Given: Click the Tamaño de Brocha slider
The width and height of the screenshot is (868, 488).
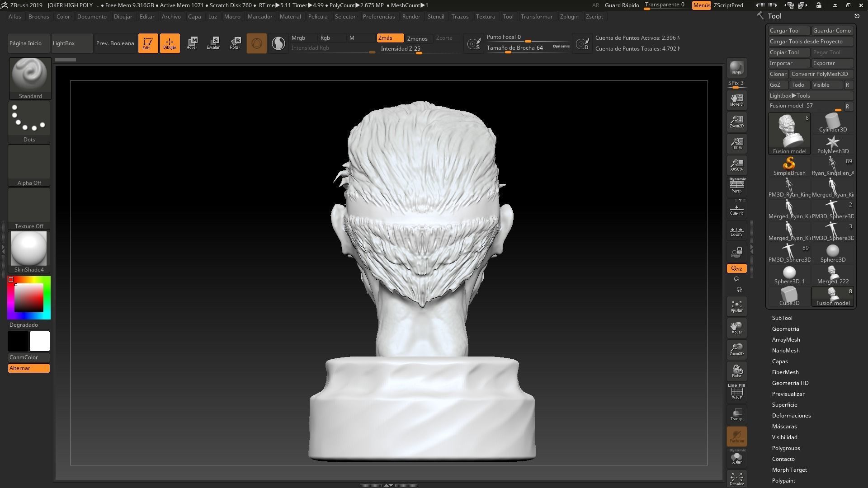Looking at the screenshot, I should [x=528, y=48].
